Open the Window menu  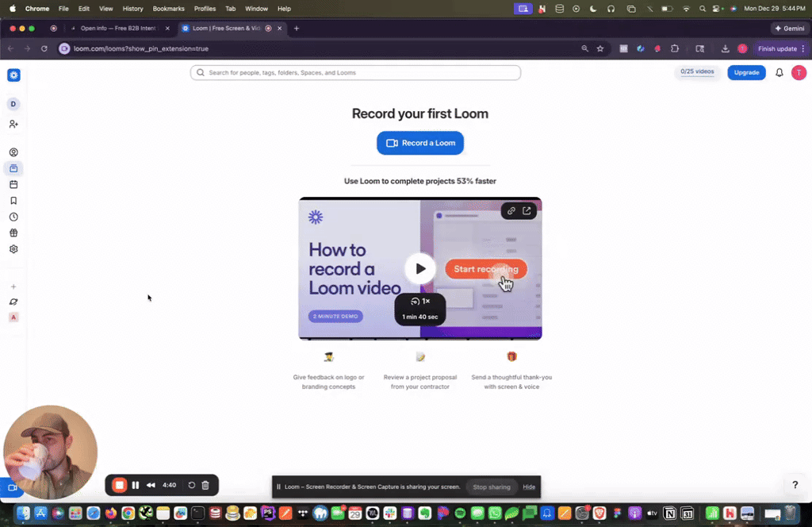pyautogui.click(x=256, y=9)
